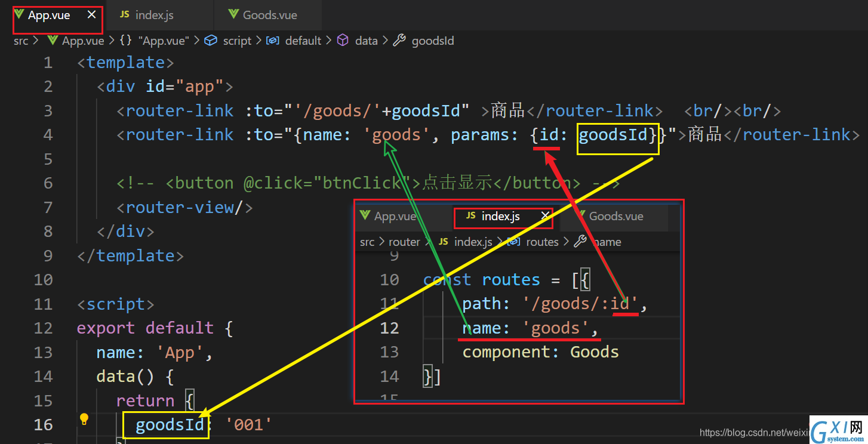The width and height of the screenshot is (868, 444).
Task: Click the wrench icon beside goodsId breadcrumb
Action: pos(400,41)
